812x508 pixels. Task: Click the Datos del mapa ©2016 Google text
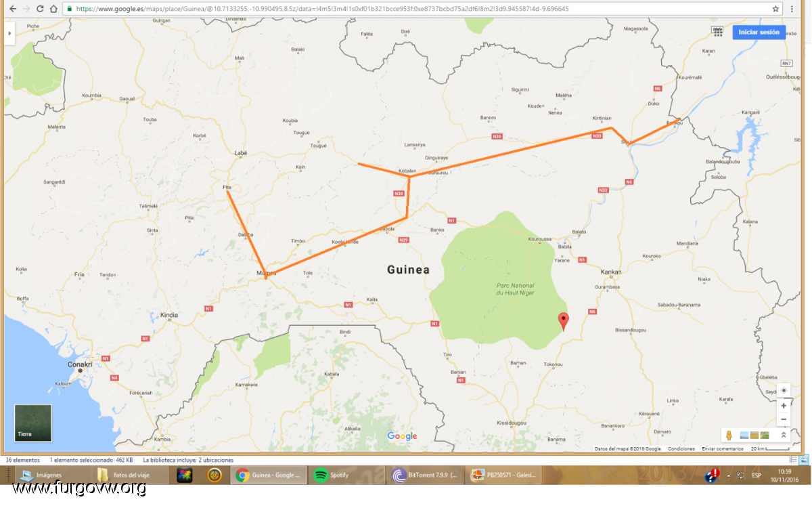pos(628,449)
